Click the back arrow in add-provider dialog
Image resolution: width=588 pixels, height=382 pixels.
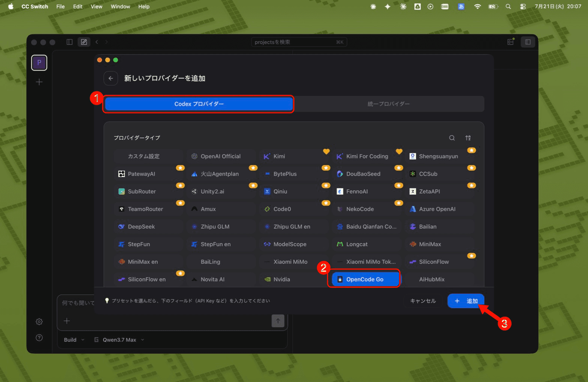[111, 78]
